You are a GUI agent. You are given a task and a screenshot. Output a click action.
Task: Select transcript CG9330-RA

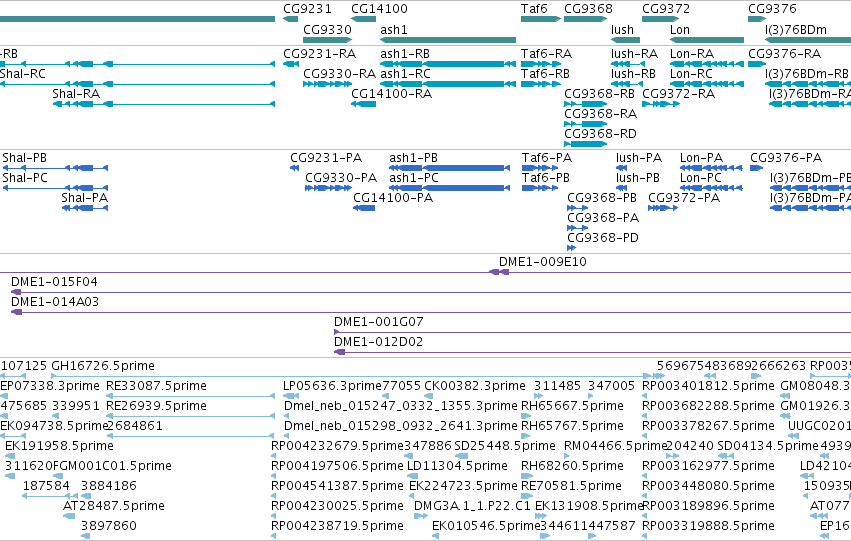click(328, 84)
